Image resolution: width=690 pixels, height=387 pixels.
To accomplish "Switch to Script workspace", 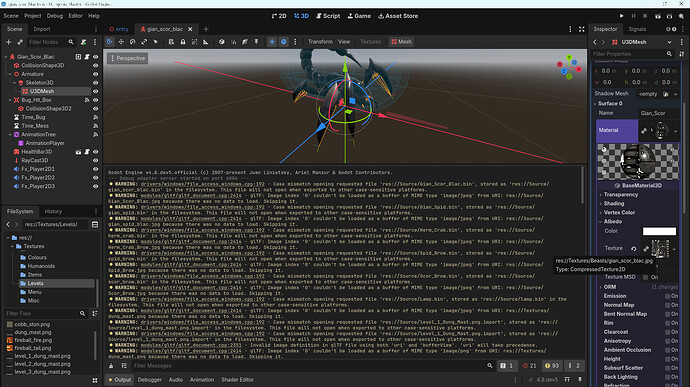I will click(328, 16).
